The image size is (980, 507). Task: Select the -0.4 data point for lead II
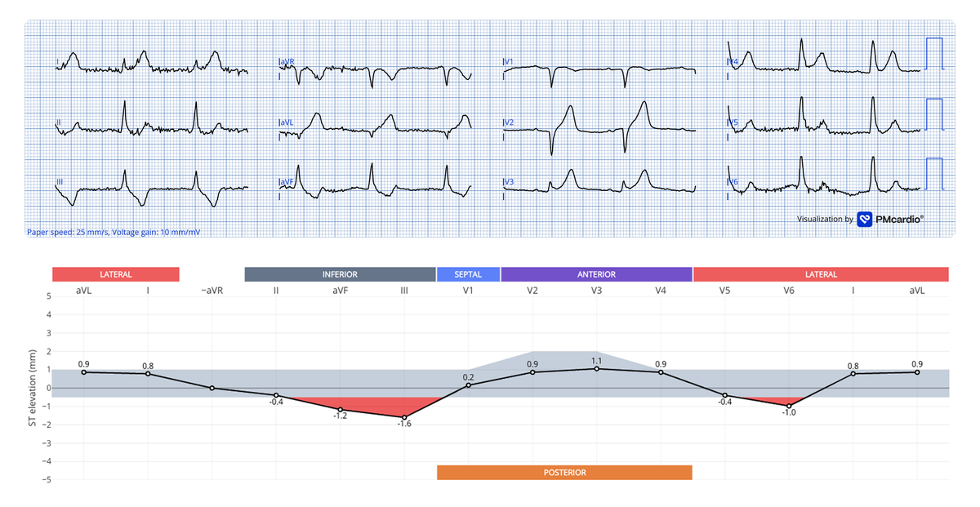(x=276, y=395)
